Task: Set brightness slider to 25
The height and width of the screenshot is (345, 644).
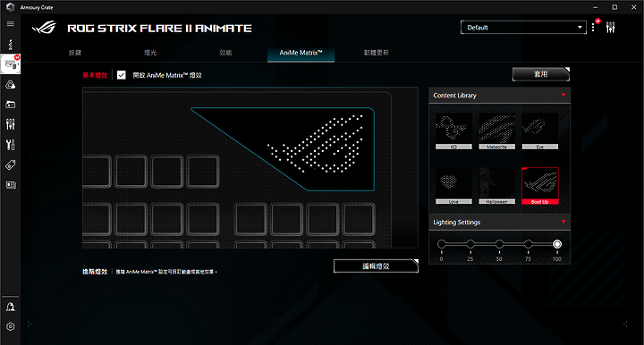Action: pos(470,244)
